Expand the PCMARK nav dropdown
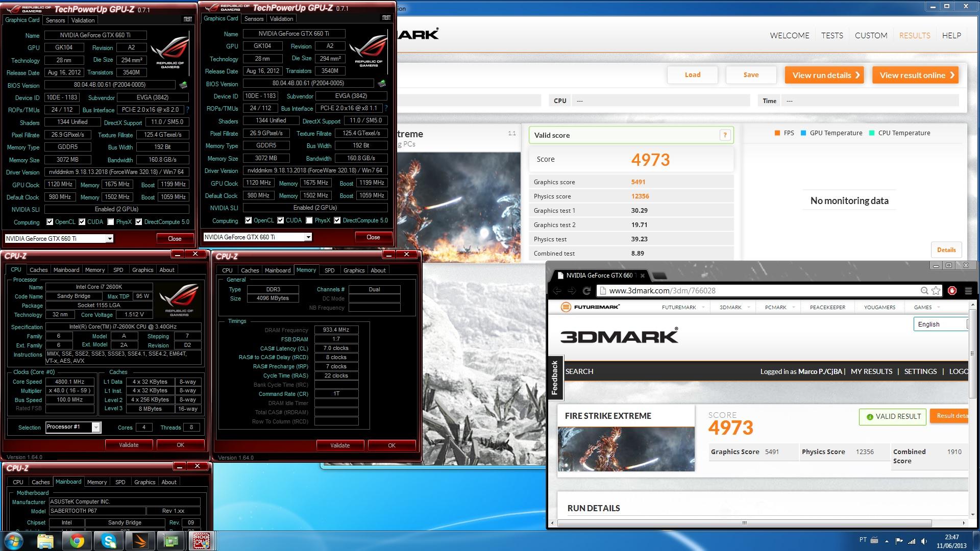 pos(793,308)
